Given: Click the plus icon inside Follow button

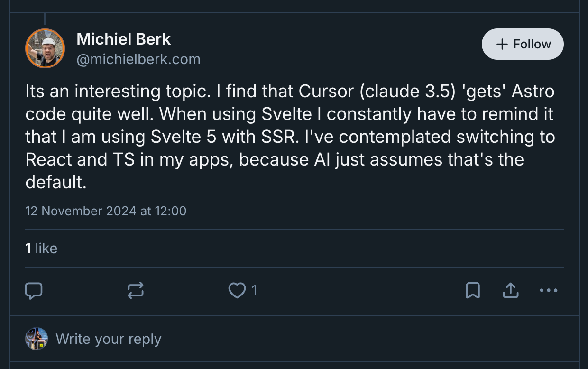Looking at the screenshot, I should point(502,44).
